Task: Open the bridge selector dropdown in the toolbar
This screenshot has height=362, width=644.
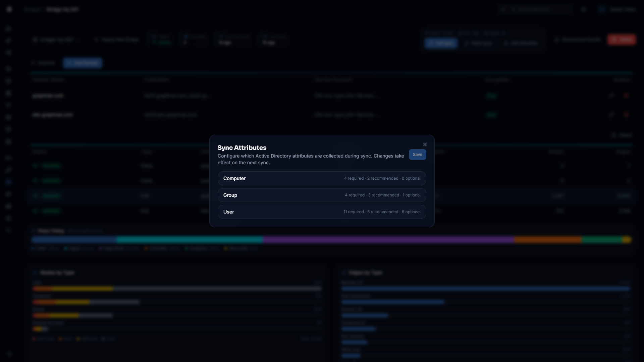Action: point(57,39)
